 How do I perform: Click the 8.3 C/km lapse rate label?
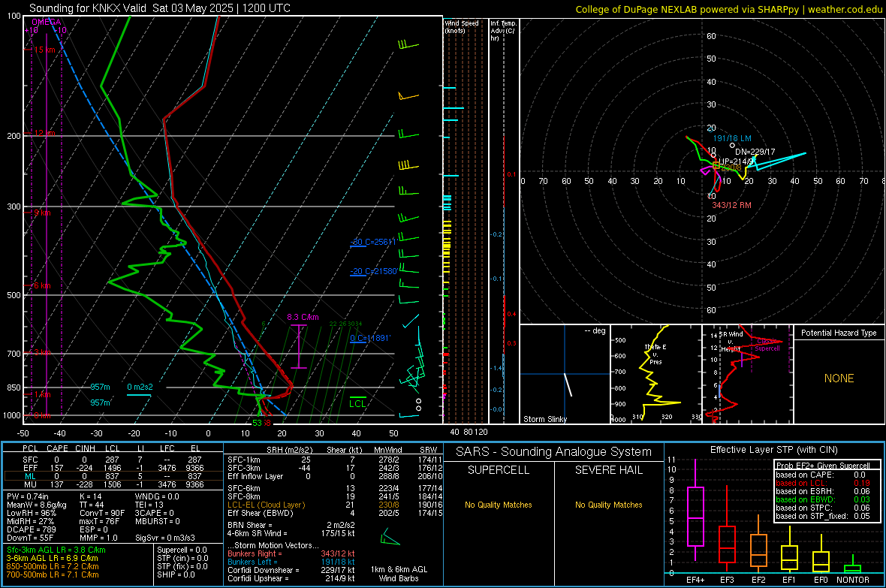pos(303,317)
